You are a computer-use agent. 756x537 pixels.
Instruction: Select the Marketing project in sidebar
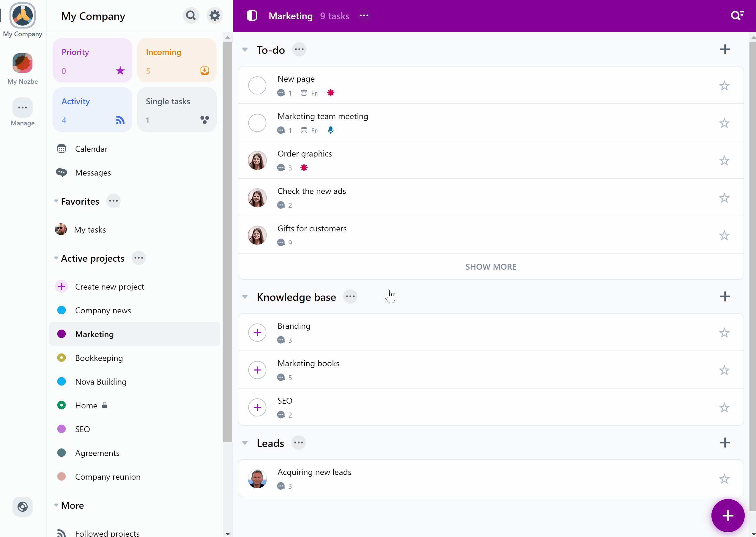(x=94, y=334)
